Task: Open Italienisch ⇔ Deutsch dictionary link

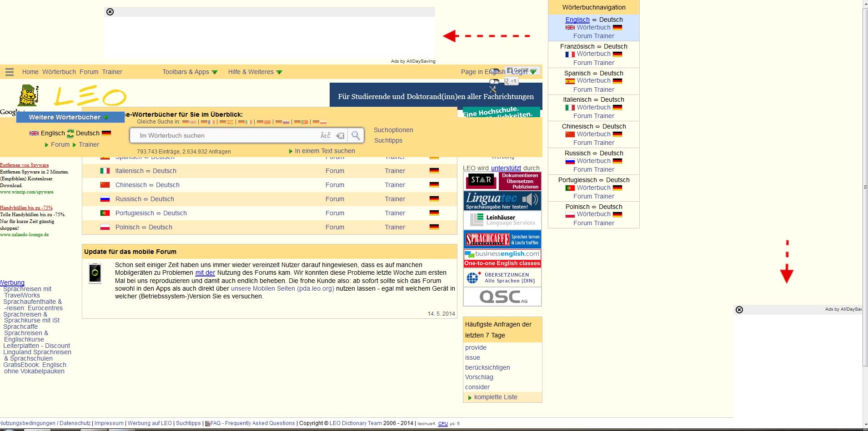Action: click(x=146, y=171)
